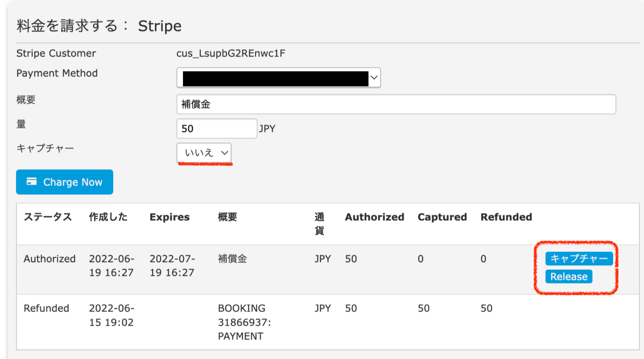Click the Stripe customer ID cus_LsupbG2REnwc1F
This screenshot has height=359, width=644.
[x=231, y=53]
